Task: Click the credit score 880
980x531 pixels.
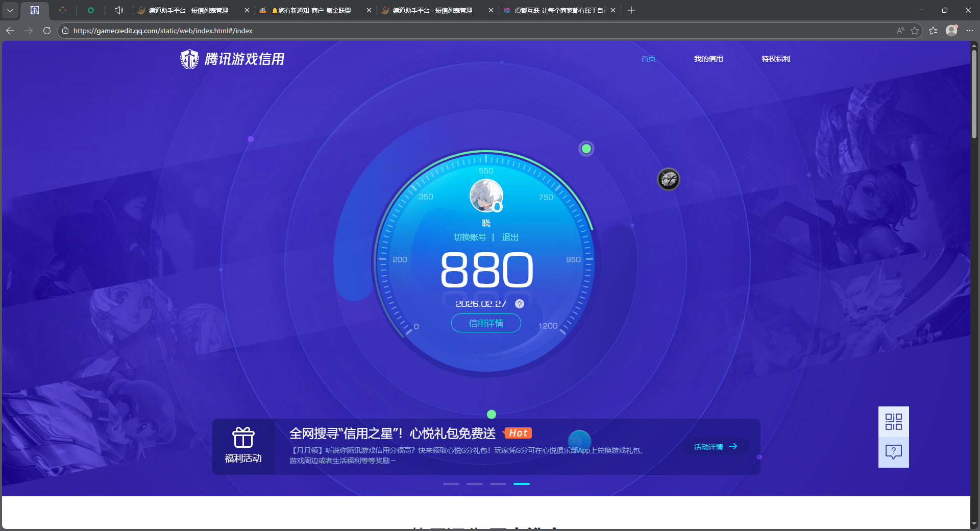Action: tap(487, 270)
